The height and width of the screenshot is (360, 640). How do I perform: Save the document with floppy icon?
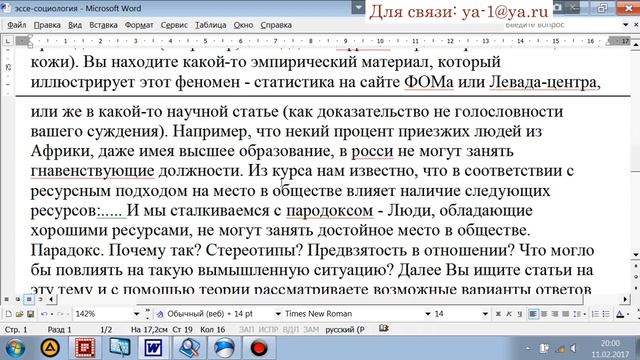pyautogui.click(x=30, y=314)
